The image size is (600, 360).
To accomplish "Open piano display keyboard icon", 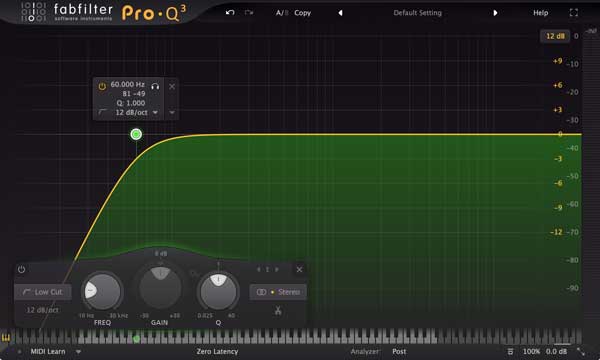I will [x=6, y=338].
